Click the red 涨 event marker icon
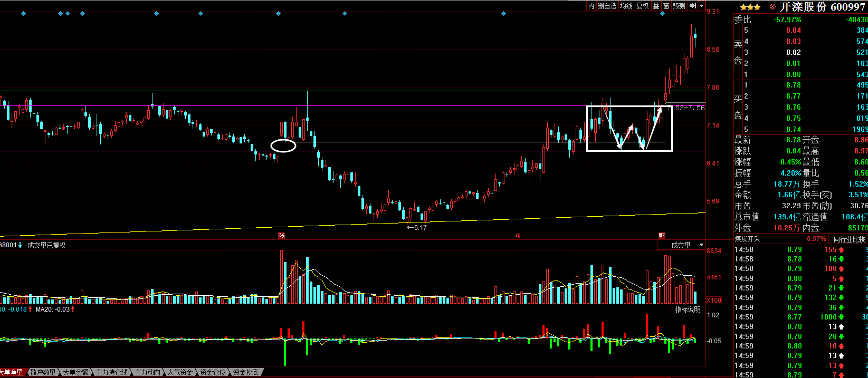868x378 pixels. click(x=281, y=236)
